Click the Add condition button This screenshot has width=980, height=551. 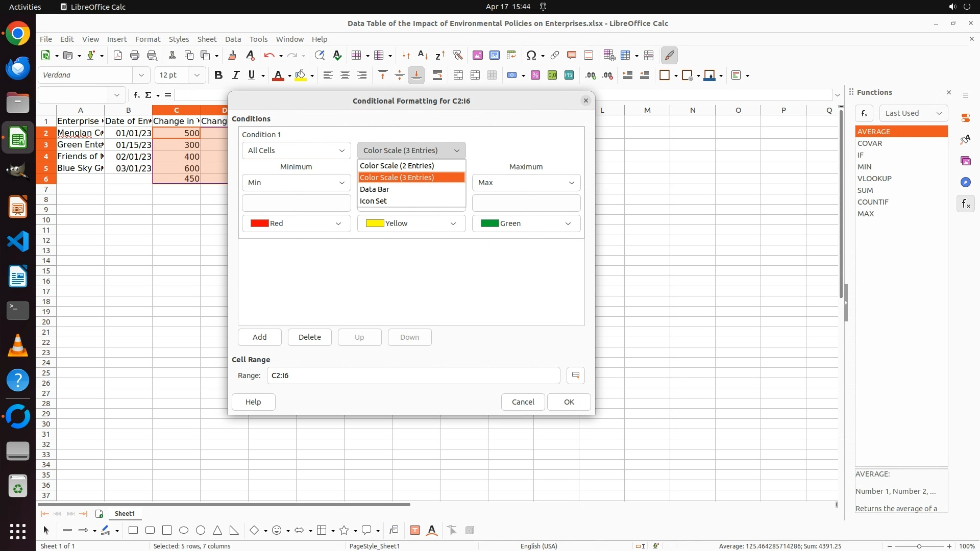pos(259,337)
